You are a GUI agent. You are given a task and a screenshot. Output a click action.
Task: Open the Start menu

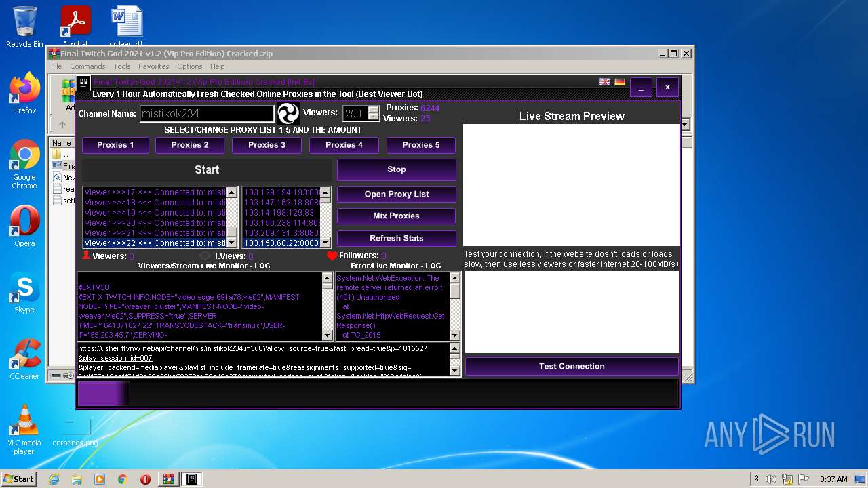tap(18, 479)
